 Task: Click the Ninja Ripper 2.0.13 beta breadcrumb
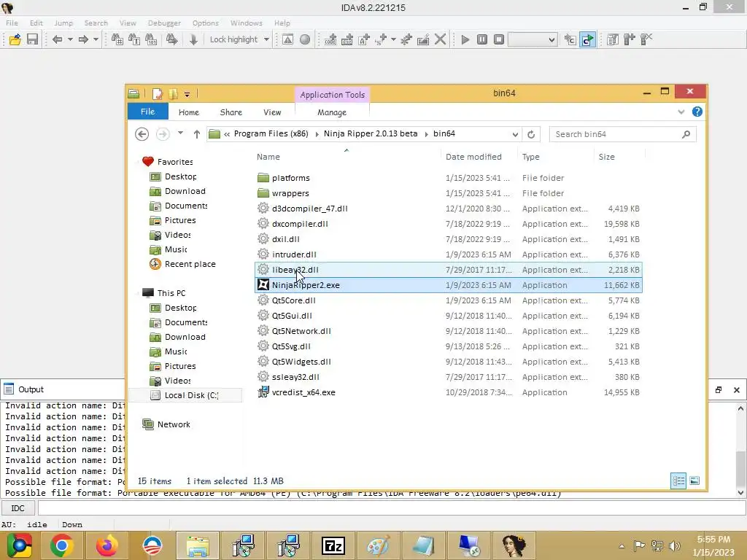pyautogui.click(x=370, y=134)
